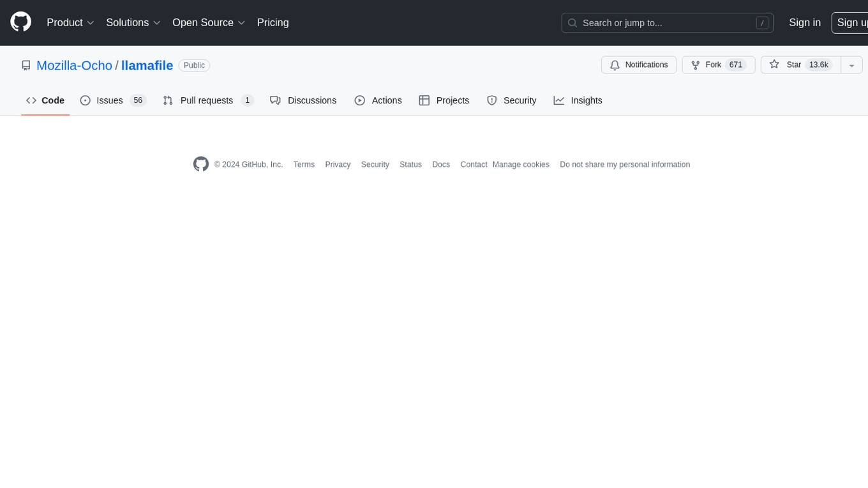The width and height of the screenshot is (868, 488).
Task: Open the footer Terms link
Action: [304, 164]
